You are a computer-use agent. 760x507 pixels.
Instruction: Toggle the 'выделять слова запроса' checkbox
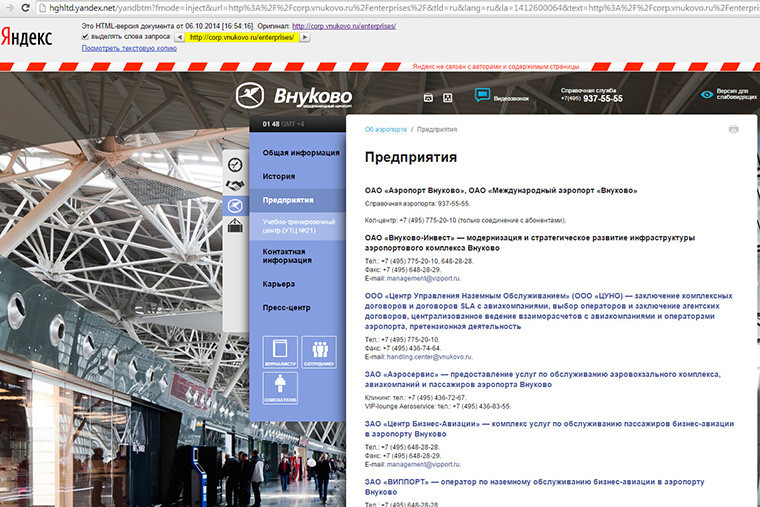point(85,37)
